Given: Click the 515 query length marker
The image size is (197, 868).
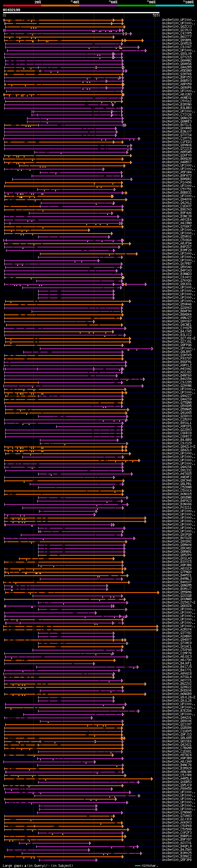Looking at the screenshot, I should click(155, 15).
